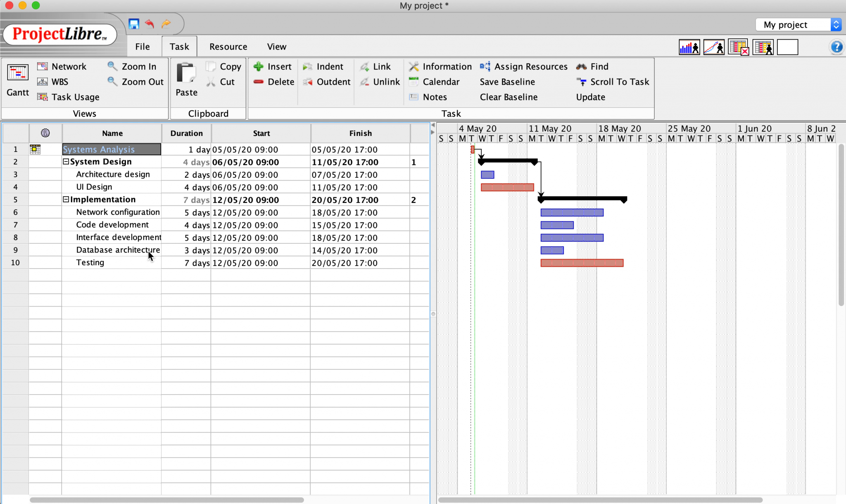Click the Delete task red icon
The height and width of the screenshot is (504, 846).
click(x=259, y=82)
